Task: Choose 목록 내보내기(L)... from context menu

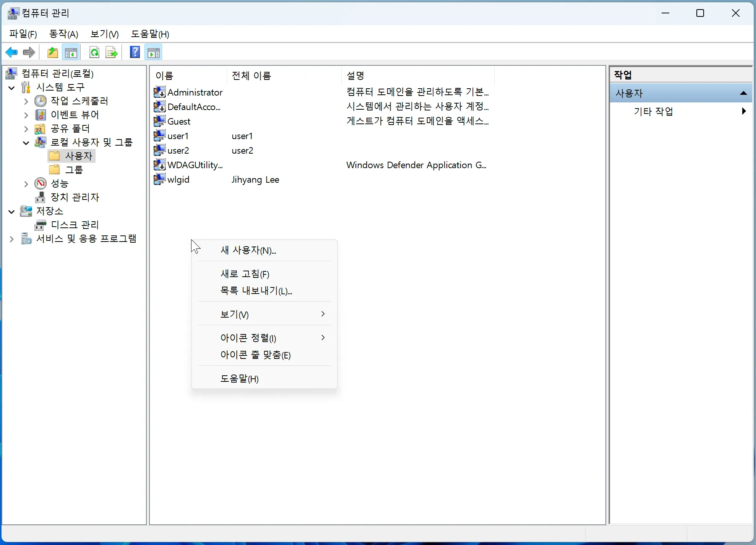Action: [x=264, y=291]
